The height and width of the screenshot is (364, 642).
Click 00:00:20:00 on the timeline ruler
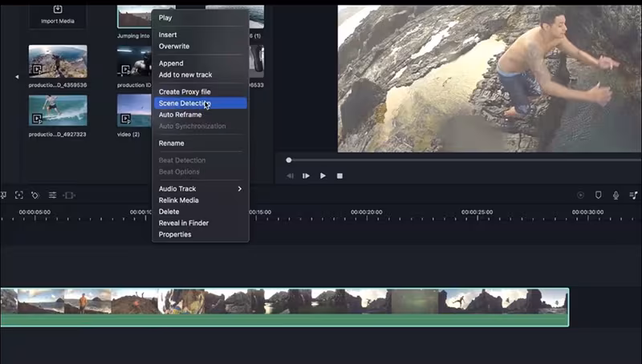tap(367, 212)
